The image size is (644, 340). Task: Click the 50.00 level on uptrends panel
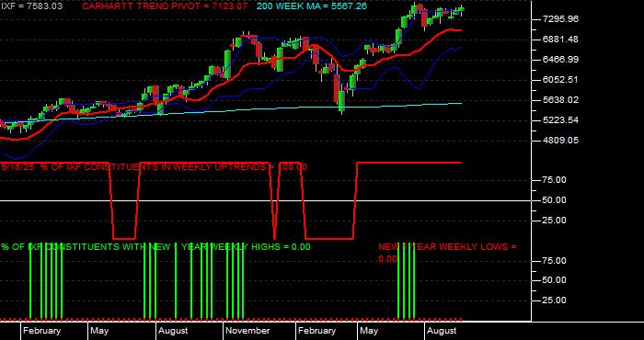click(555, 200)
